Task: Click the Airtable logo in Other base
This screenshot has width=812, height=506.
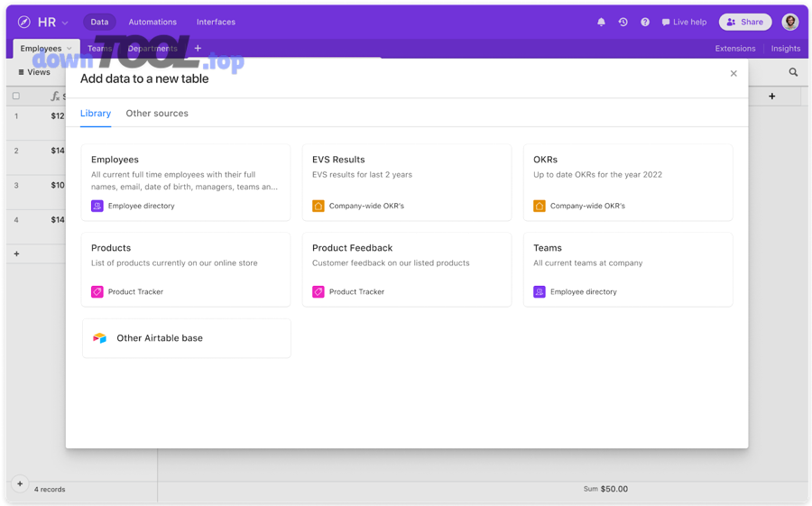Action: click(x=99, y=338)
